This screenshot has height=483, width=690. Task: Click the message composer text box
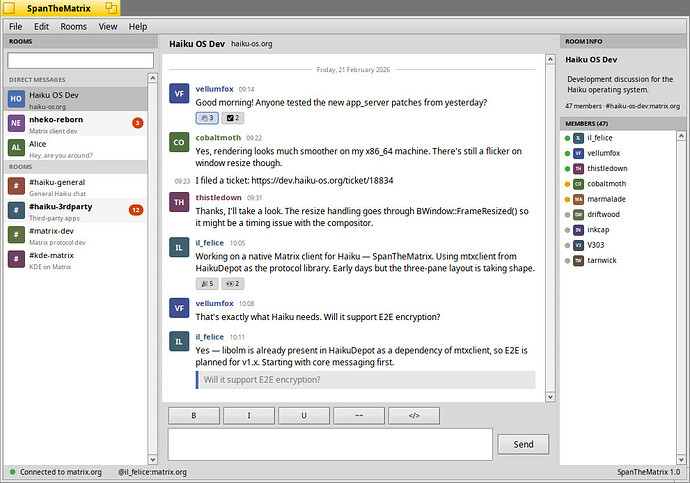pos(330,444)
